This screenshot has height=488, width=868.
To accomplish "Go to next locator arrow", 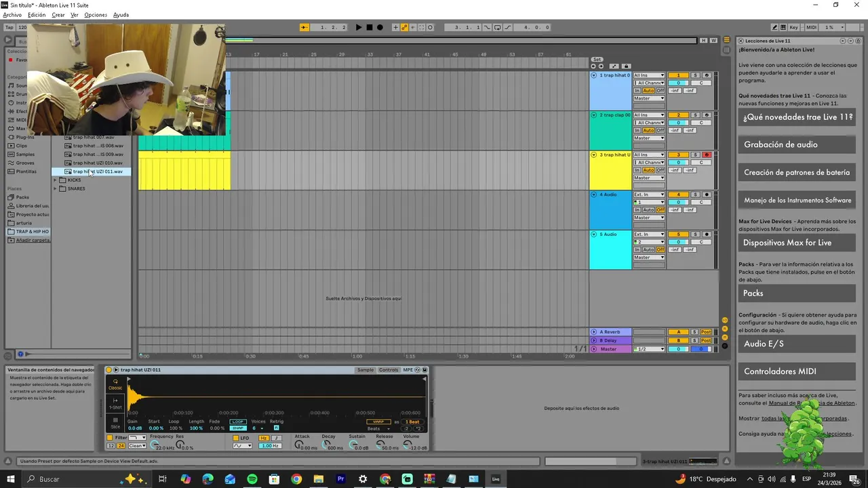I will tap(601, 66).
